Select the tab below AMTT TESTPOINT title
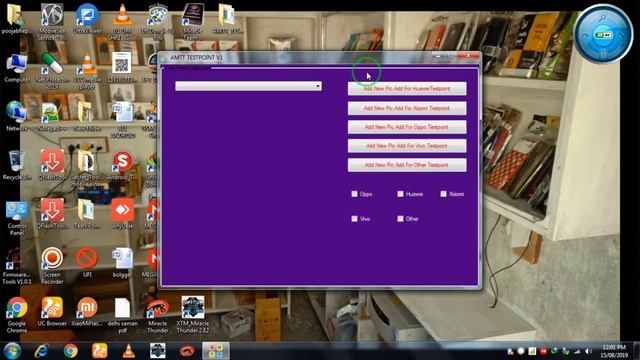640x360 pixels. [187, 68]
